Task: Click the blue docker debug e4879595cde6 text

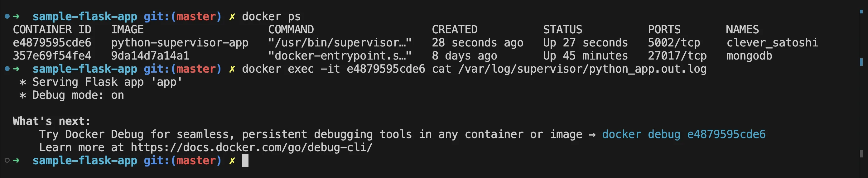Action: [x=684, y=134]
